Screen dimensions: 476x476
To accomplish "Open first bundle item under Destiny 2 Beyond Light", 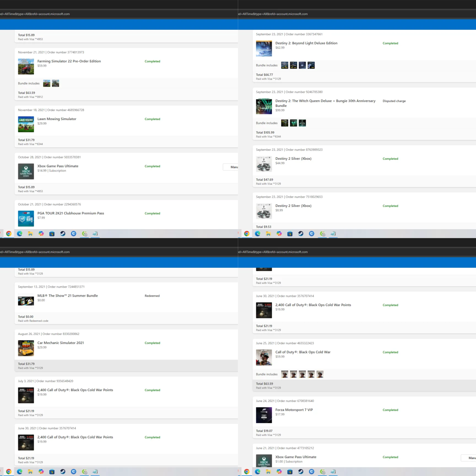I will (x=284, y=65).
